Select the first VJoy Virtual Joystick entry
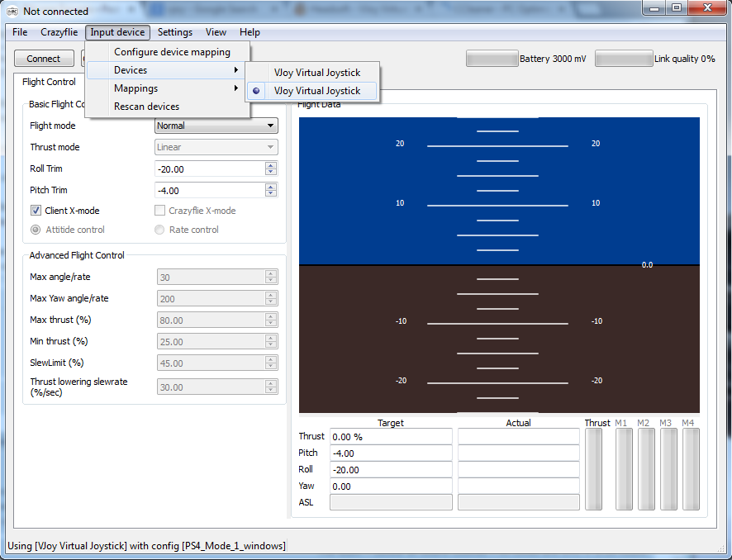This screenshot has height=560, width=732. point(317,73)
